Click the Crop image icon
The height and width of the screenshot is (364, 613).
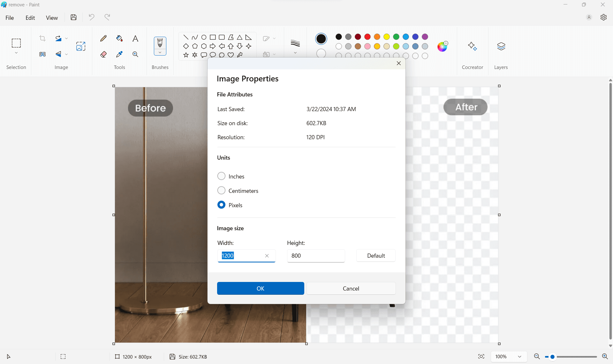point(42,39)
